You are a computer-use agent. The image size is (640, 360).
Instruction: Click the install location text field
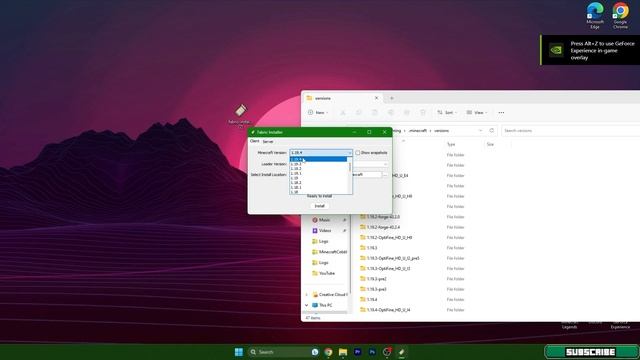click(x=367, y=175)
